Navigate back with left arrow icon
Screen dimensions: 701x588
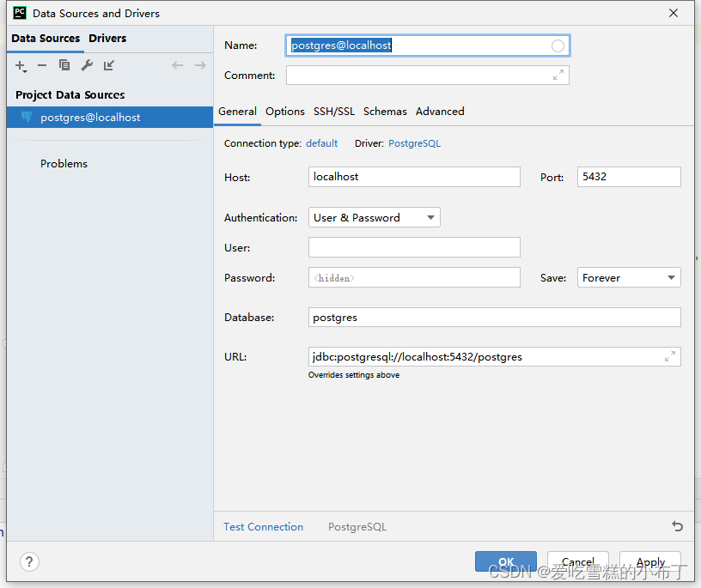177,65
